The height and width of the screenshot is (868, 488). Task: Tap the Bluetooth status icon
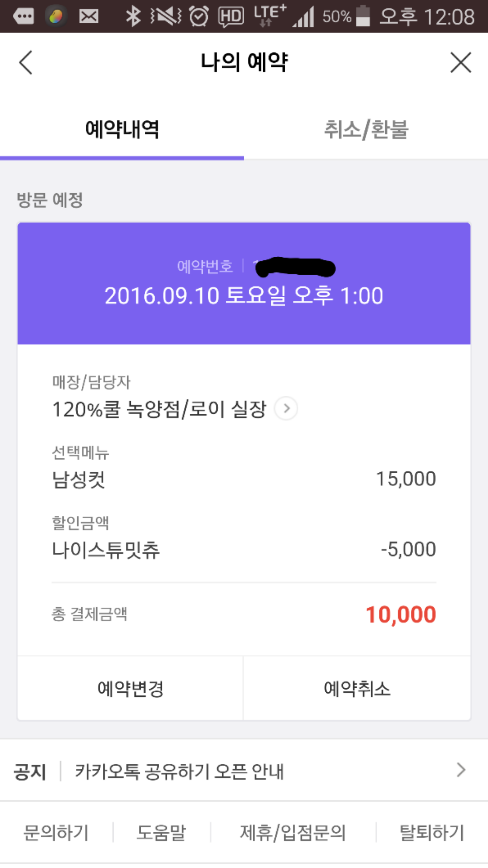click(x=133, y=16)
